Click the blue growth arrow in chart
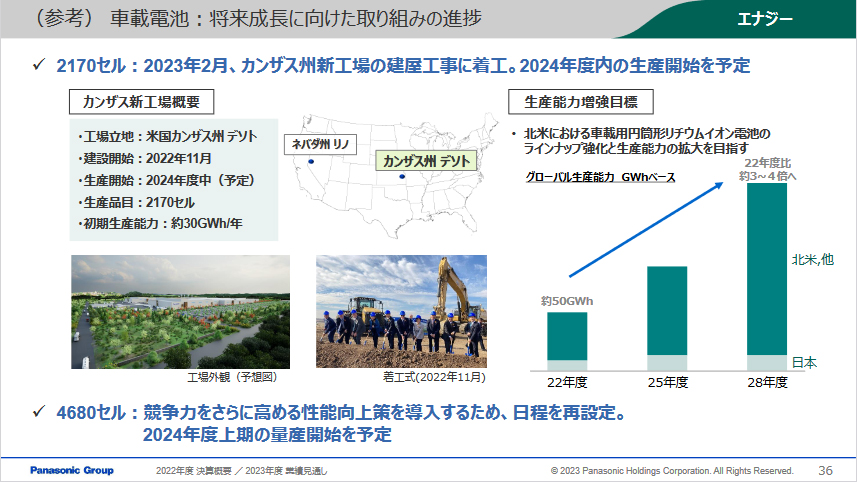The height and width of the screenshot is (482, 857). 646,230
